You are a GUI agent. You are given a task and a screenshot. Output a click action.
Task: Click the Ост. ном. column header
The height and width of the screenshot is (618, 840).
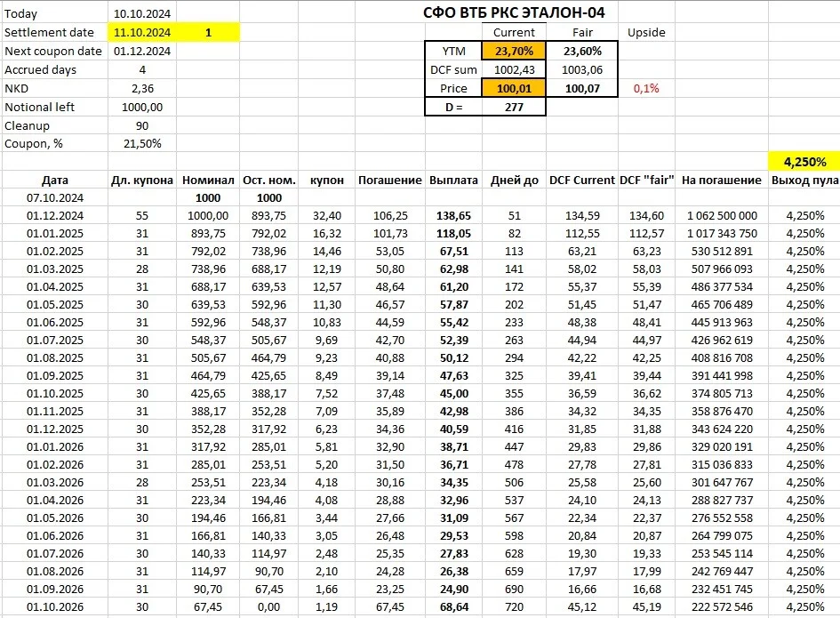coord(269,181)
